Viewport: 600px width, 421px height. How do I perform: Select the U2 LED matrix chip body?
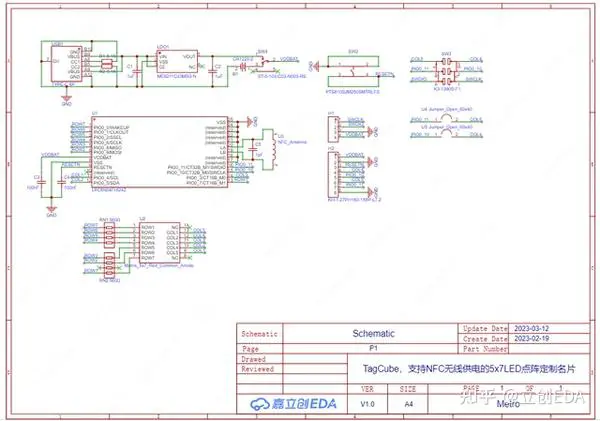(159, 243)
